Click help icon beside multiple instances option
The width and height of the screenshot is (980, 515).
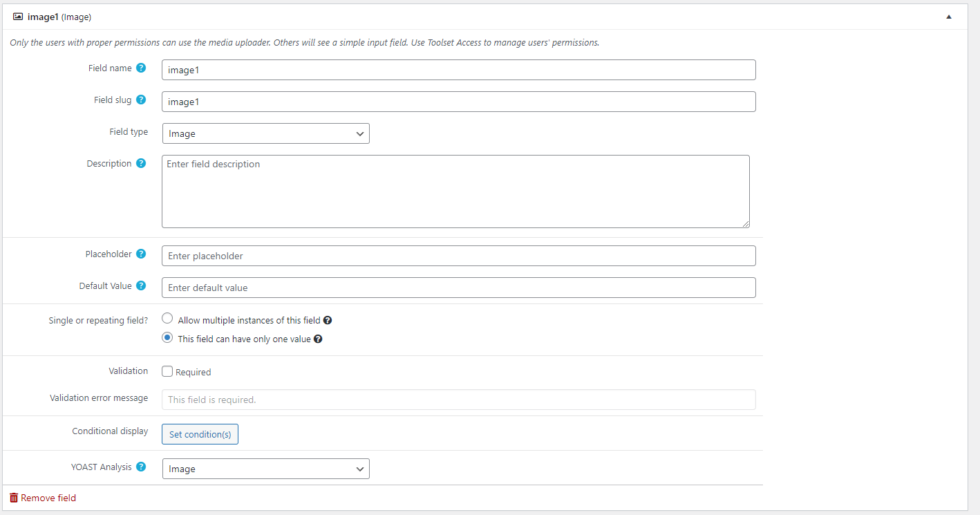(x=328, y=321)
